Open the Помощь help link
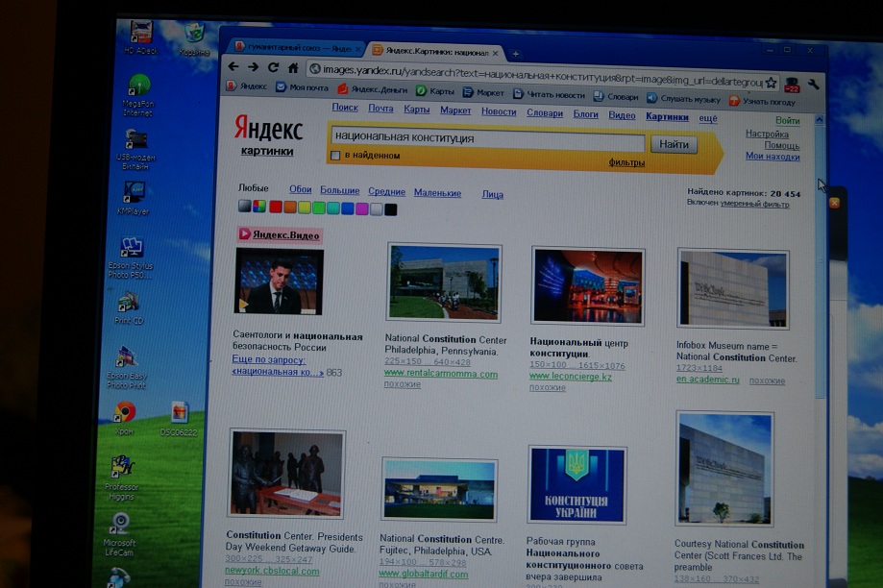This screenshot has width=883, height=588. [782, 145]
